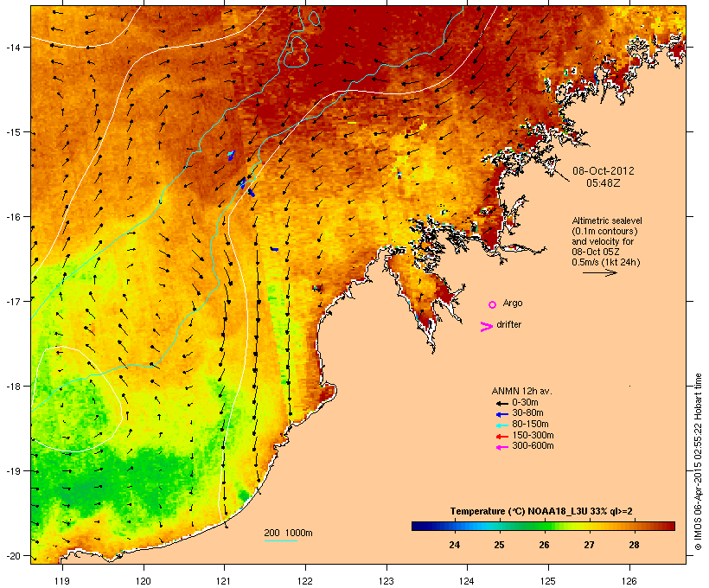
Task: Click the '0.5m/s (1kt 24h)' scale text
Action: [606, 262]
